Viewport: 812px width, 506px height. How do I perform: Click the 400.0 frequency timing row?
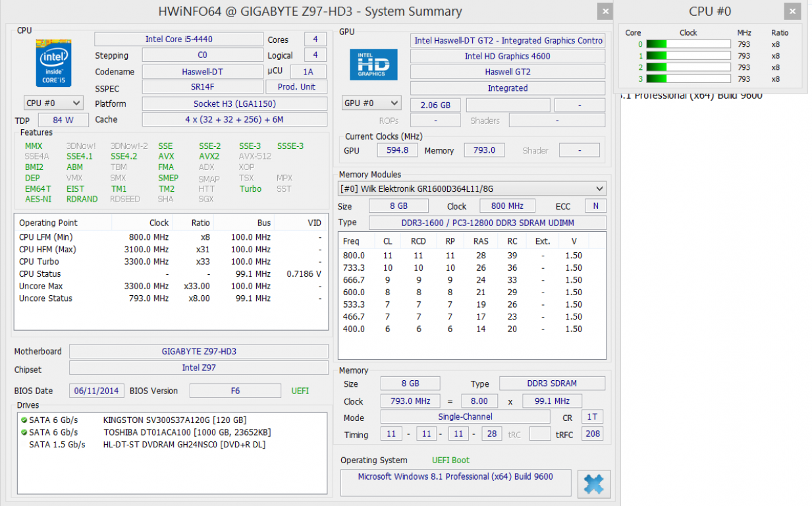point(472,329)
